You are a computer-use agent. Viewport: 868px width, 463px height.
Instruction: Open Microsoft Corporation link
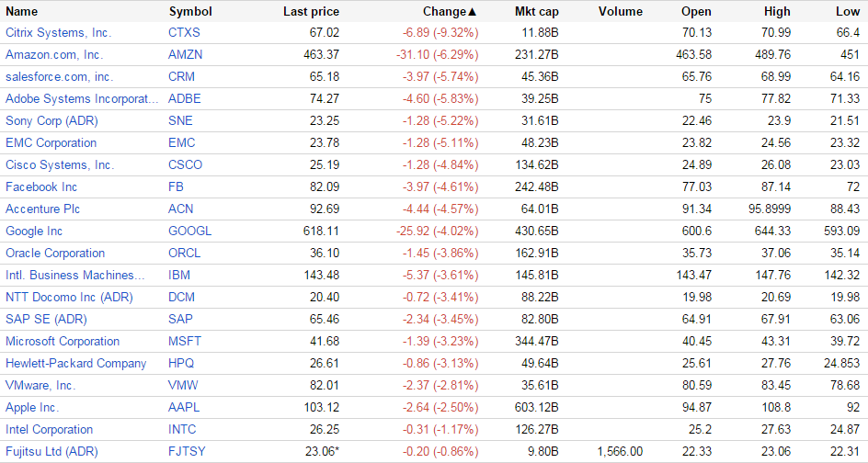(63, 342)
